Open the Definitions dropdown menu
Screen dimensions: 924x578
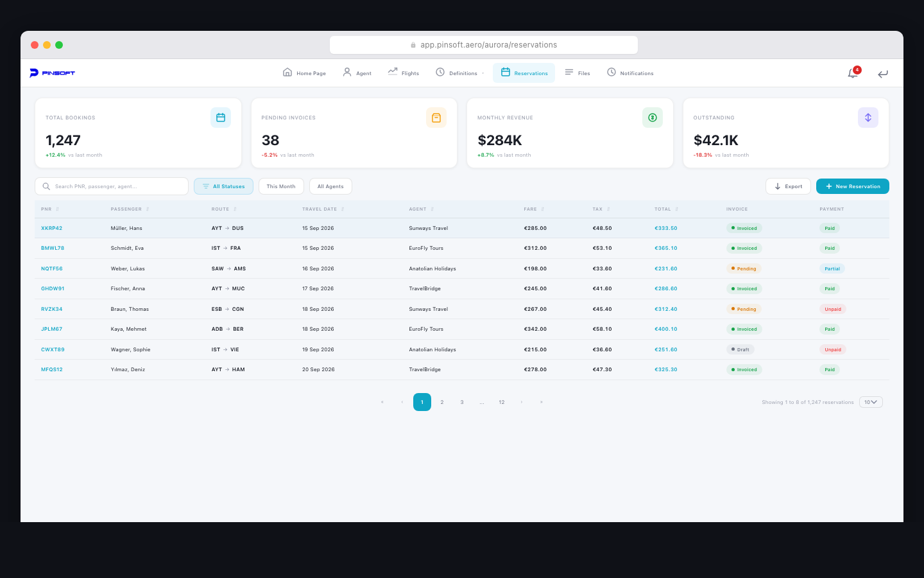pyautogui.click(x=459, y=73)
